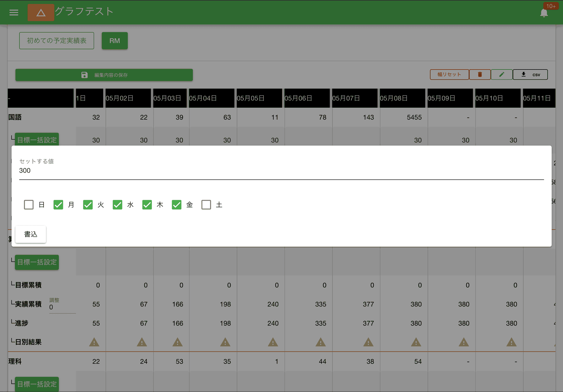This screenshot has height=392, width=563.
Task: Click the red trash delete button
Action: click(x=480, y=75)
